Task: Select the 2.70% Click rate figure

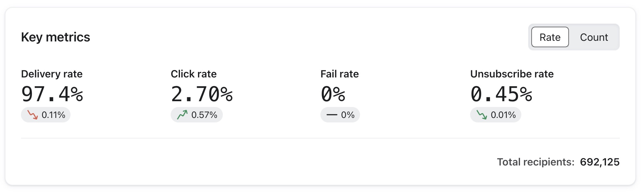Action: click(x=202, y=94)
